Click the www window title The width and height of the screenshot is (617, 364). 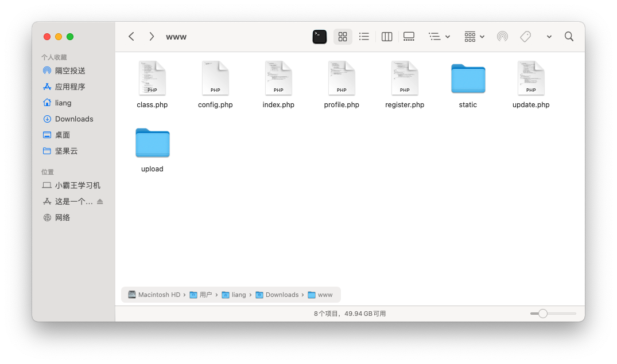tap(176, 37)
